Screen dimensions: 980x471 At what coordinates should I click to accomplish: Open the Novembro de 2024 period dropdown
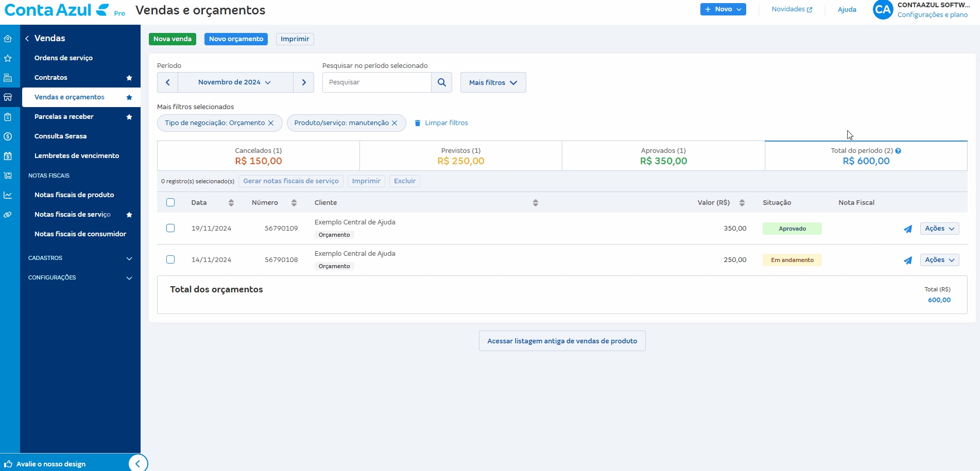235,82
